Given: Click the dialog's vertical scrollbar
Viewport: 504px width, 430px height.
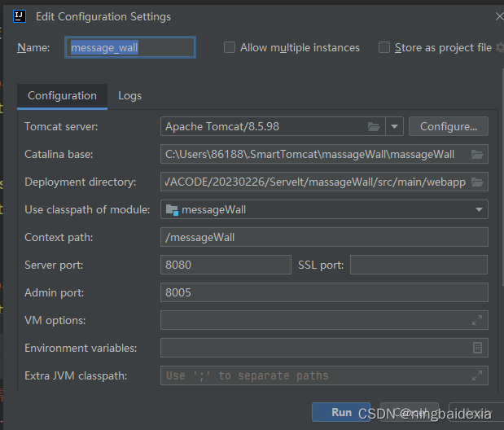Looking at the screenshot, I should (502, 177).
